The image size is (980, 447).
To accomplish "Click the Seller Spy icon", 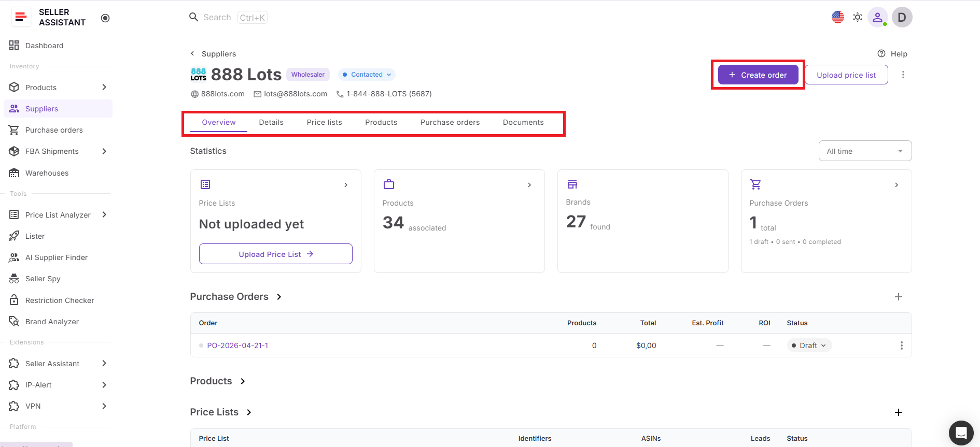I will coord(14,279).
